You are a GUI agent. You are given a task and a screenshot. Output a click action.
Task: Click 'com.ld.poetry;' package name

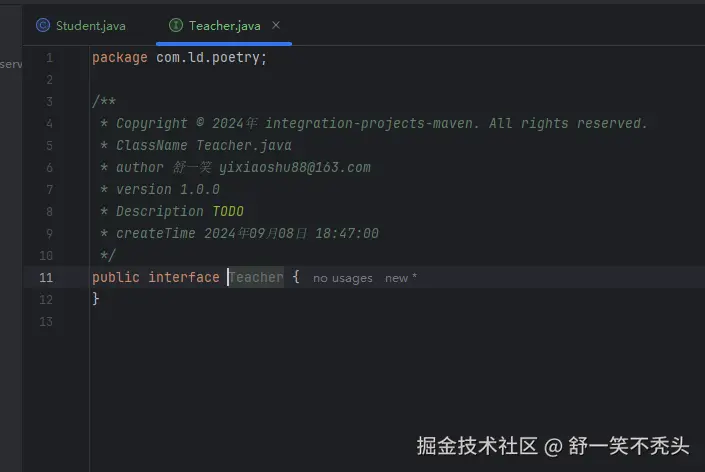pos(211,58)
